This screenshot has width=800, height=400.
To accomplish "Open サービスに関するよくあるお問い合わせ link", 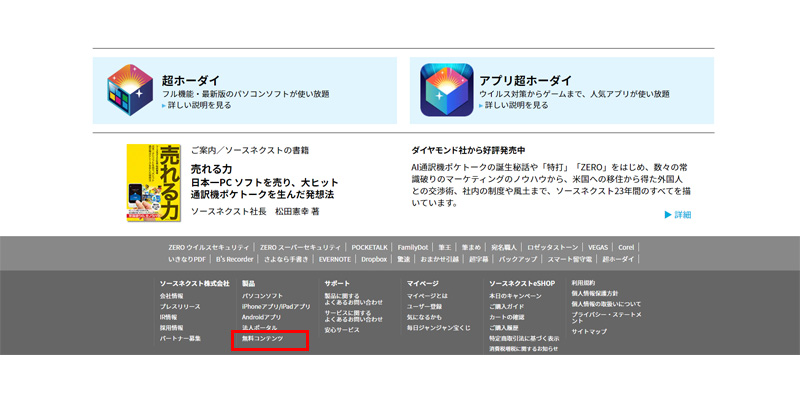I will pyautogui.click(x=354, y=316).
